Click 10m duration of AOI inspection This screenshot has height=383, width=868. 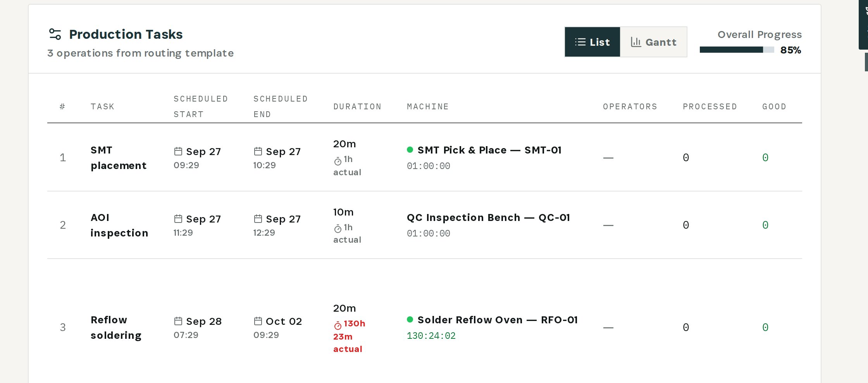(343, 212)
